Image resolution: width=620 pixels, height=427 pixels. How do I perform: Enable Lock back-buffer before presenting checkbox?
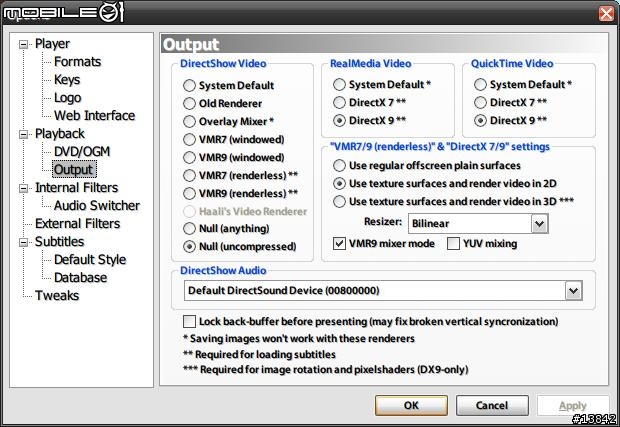pyautogui.click(x=189, y=321)
